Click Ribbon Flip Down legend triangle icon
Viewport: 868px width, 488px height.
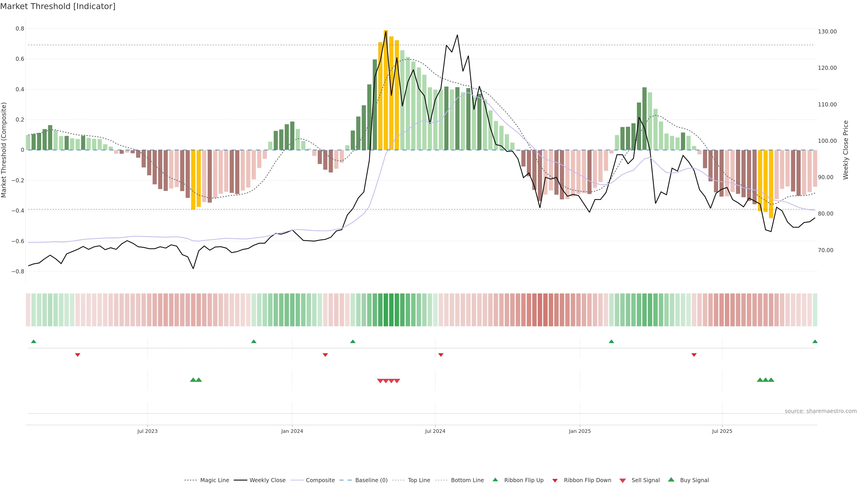click(x=555, y=481)
